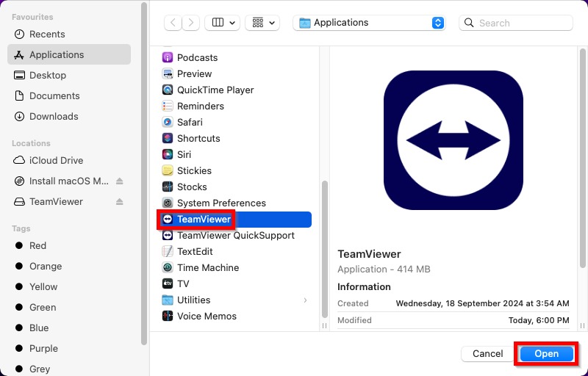
Task: Eject the Install macOS volume
Action: point(120,181)
